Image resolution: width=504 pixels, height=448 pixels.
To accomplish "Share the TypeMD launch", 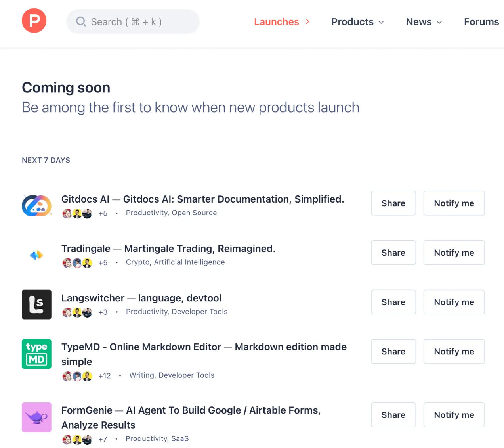I will (x=393, y=351).
